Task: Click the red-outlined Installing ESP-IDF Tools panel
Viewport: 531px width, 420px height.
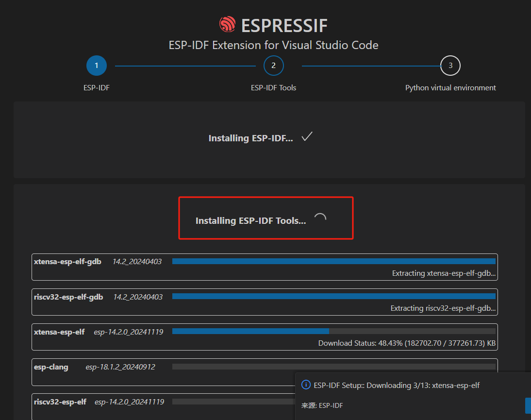Action: coord(266,218)
